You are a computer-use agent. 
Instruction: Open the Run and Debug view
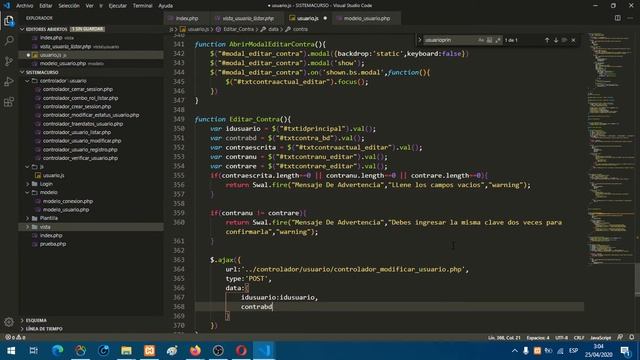[9, 82]
